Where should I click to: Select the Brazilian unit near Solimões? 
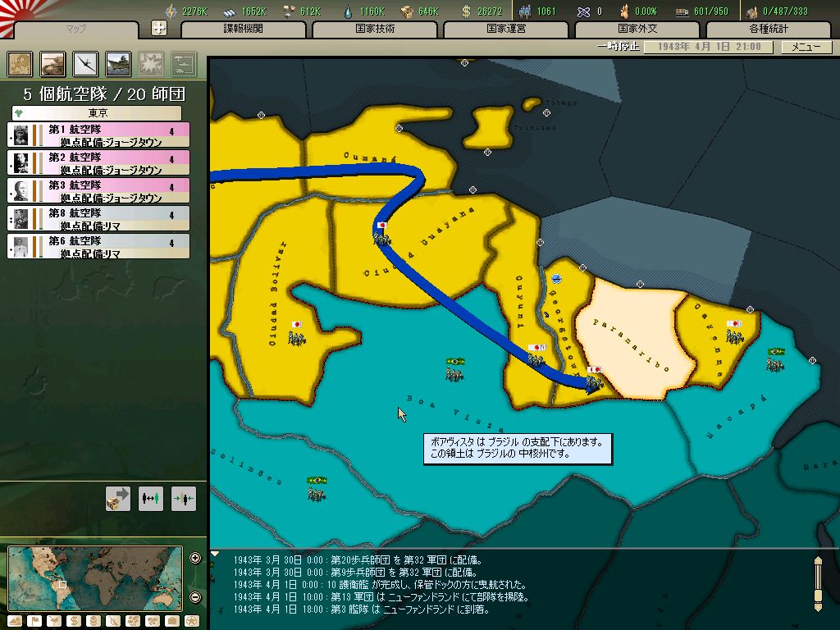[x=317, y=489]
